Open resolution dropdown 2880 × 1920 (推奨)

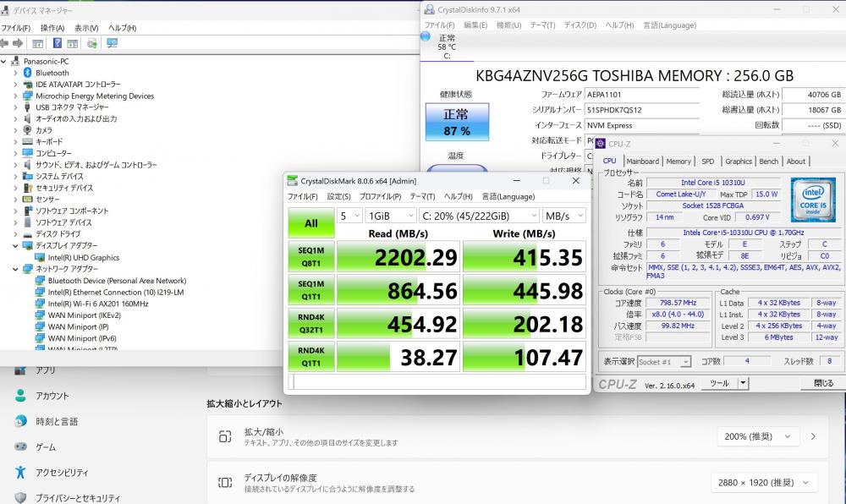tap(763, 483)
